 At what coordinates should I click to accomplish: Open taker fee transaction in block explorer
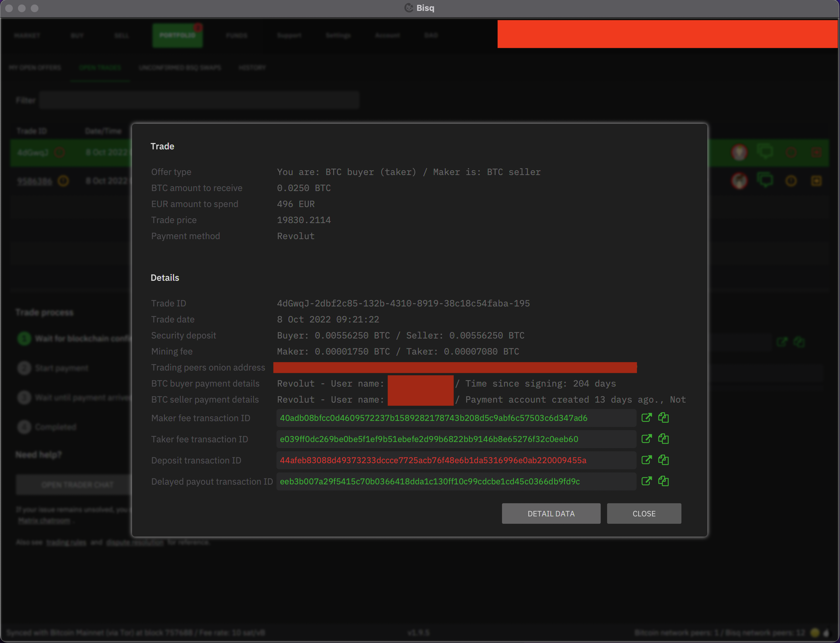click(x=647, y=439)
